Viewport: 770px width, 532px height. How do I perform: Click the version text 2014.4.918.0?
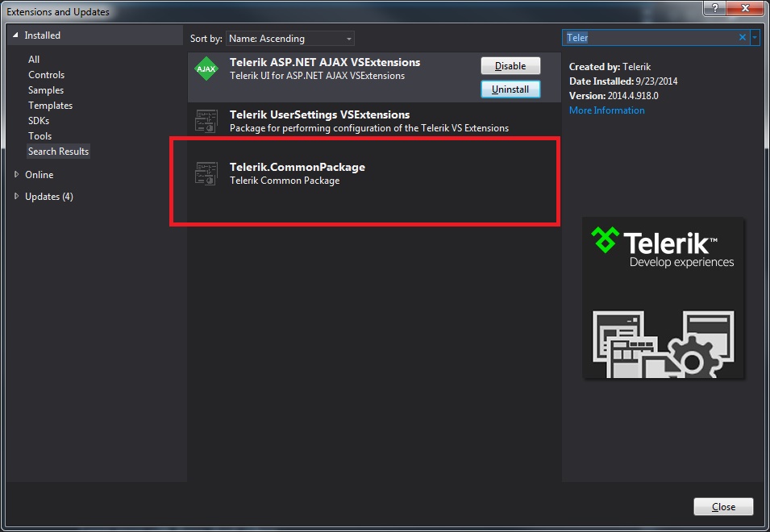633,96
